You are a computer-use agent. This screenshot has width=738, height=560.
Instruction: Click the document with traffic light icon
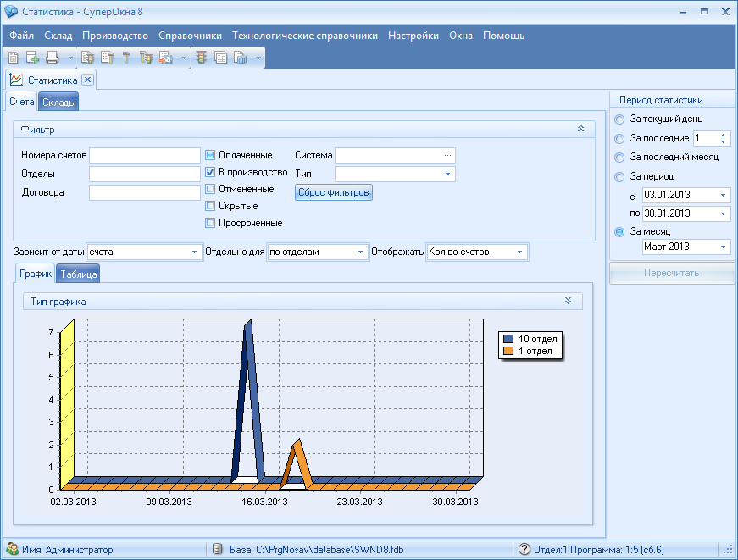[87, 58]
